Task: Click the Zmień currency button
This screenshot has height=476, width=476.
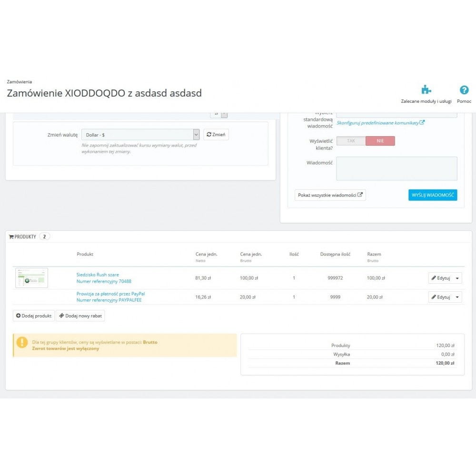Action: point(216,135)
